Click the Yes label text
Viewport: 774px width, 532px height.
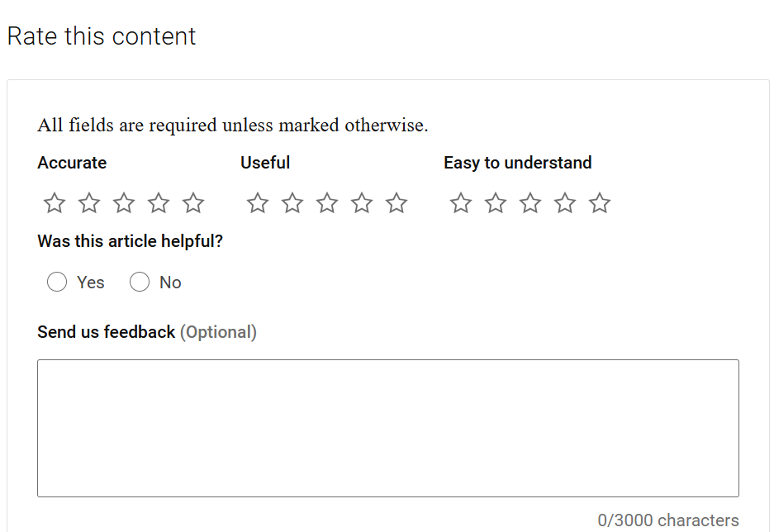pyautogui.click(x=91, y=283)
